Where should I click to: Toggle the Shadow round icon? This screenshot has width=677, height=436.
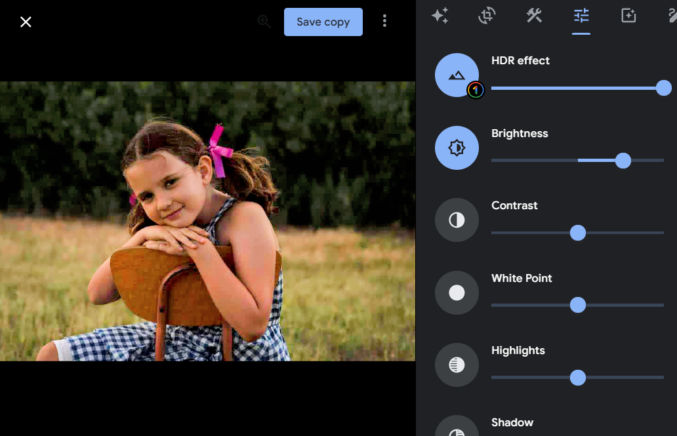tap(456, 427)
